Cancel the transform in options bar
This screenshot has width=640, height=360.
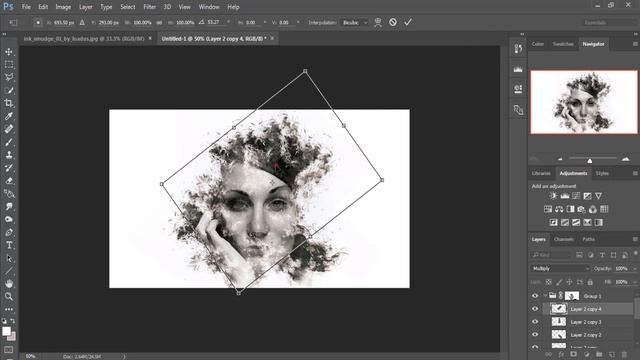click(393, 22)
